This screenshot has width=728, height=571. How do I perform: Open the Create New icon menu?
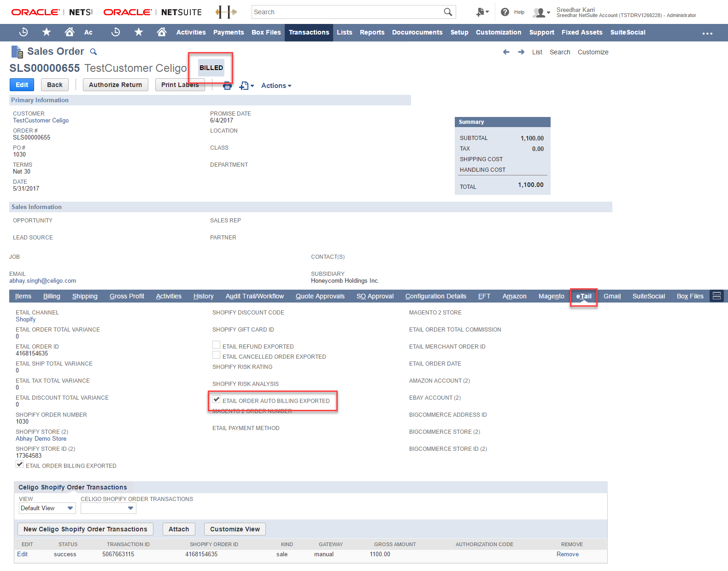point(482,12)
